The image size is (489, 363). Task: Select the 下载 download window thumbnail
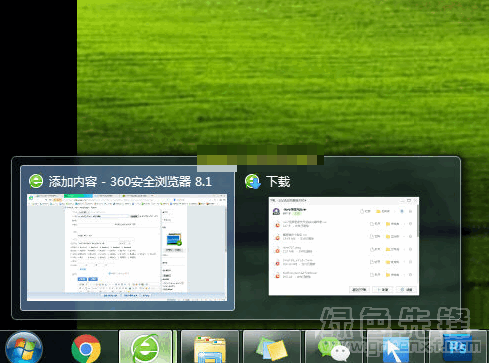click(x=344, y=246)
